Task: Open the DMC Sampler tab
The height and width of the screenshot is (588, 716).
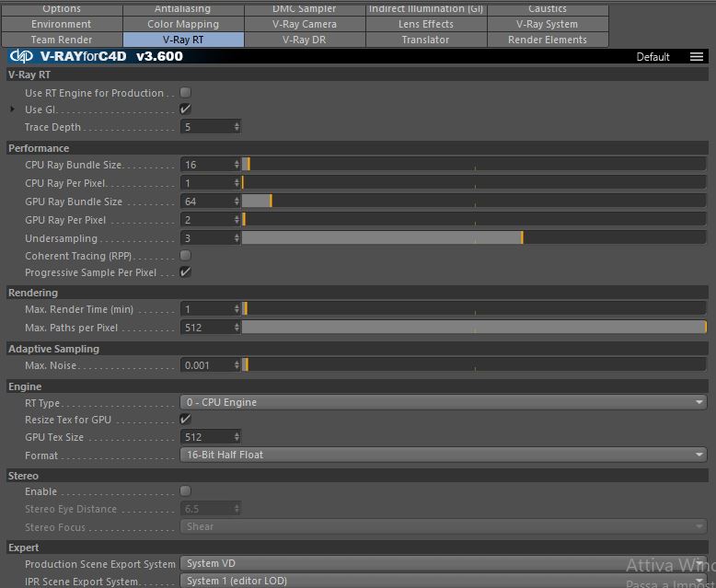Action: pos(305,9)
